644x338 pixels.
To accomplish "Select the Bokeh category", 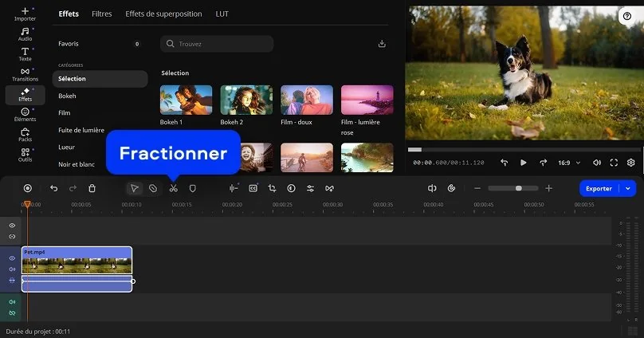I will (68, 96).
